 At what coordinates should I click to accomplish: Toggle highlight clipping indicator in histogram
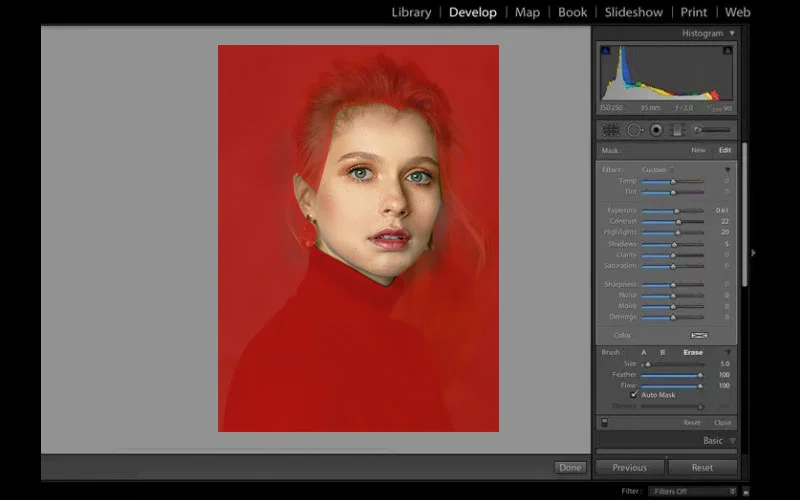(x=727, y=50)
